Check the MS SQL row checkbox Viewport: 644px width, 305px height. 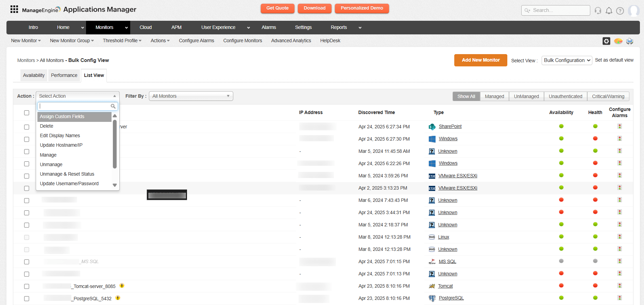[x=27, y=262]
